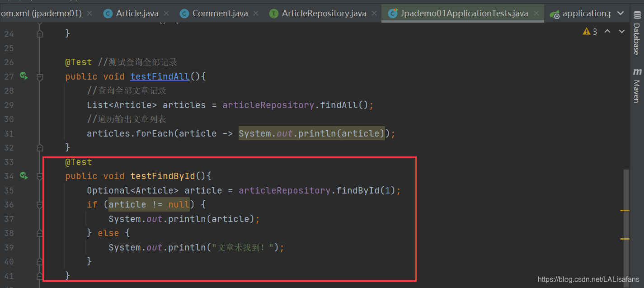This screenshot has height=288, width=644.
Task: Open the Maven tool window
Action: tap(636, 85)
